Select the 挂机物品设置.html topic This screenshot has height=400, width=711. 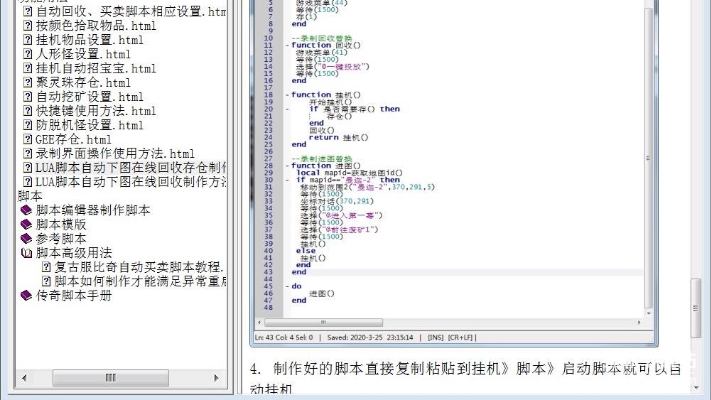click(x=89, y=40)
